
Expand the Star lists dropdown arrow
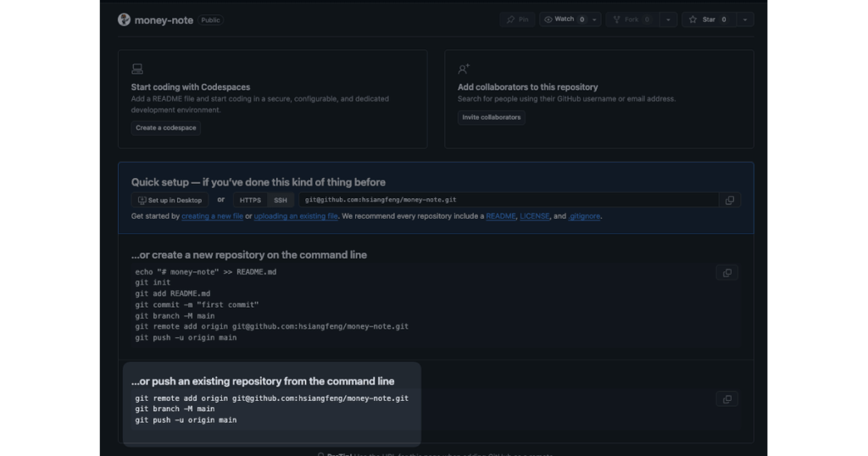point(745,19)
